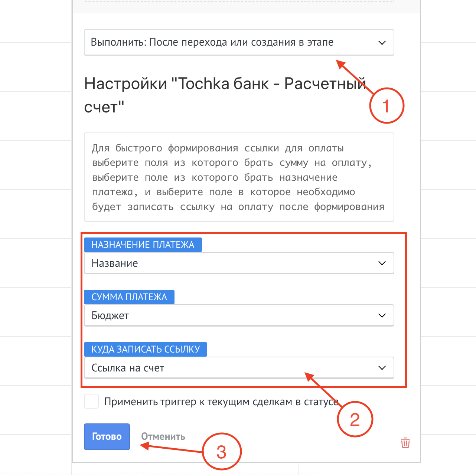Open the 'Бюджет' payment amount dropdown
Image resolution: width=476 pixels, height=475 pixels.
239,315
